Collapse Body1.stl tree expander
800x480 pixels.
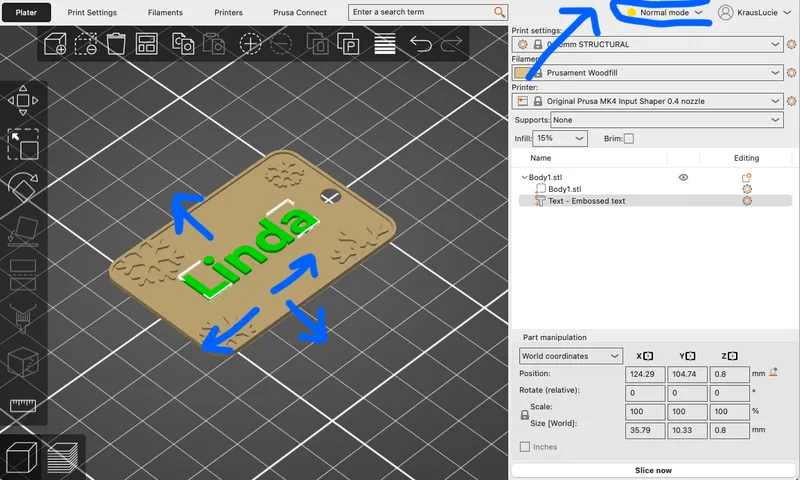[524, 178]
